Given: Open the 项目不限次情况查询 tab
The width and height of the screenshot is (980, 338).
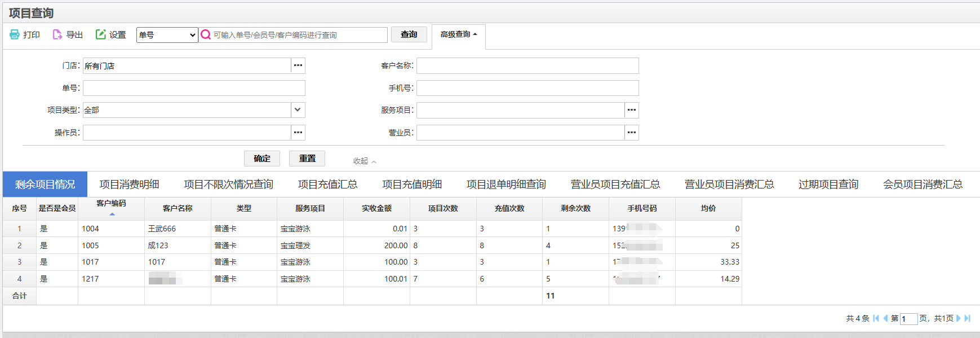Looking at the screenshot, I should (228, 185).
